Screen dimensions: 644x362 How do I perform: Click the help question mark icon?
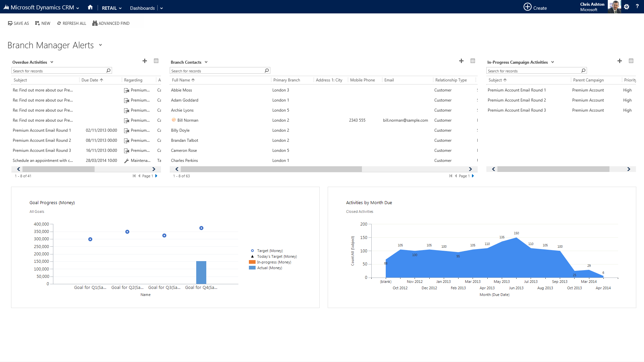(x=637, y=6)
